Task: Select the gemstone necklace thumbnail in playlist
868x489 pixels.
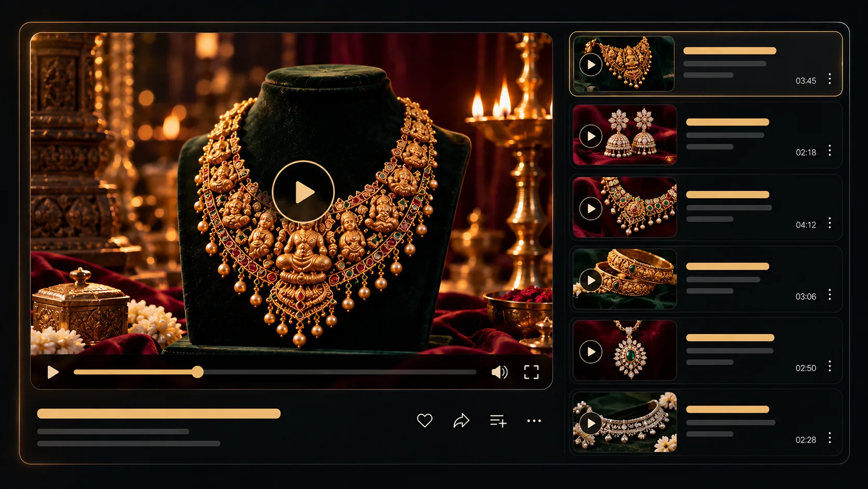Action: pyautogui.click(x=625, y=207)
